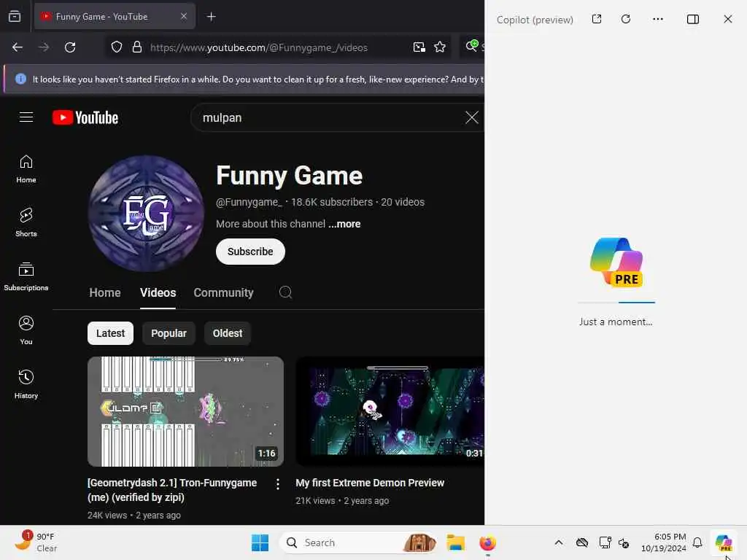Open the clock showing 6:05 PM
747x560 pixels.
point(664,542)
